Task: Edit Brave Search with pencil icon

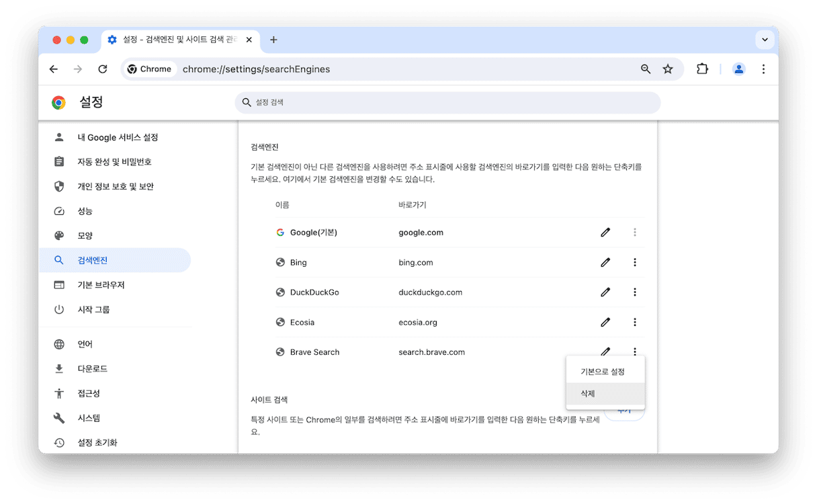Action: coord(605,351)
